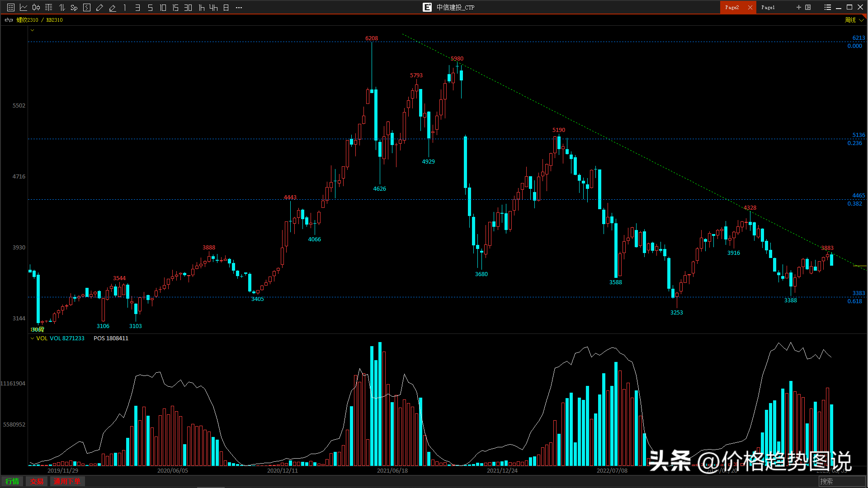Open the split layout icon

(808, 7)
